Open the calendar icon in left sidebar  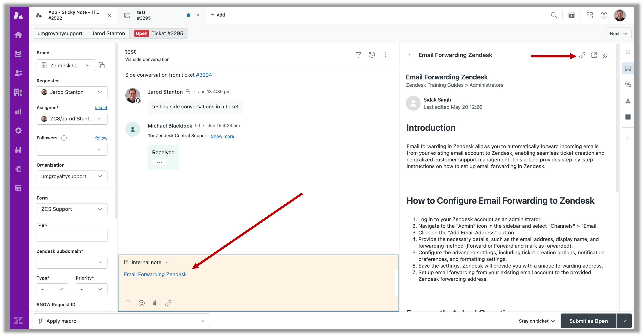pos(18,188)
